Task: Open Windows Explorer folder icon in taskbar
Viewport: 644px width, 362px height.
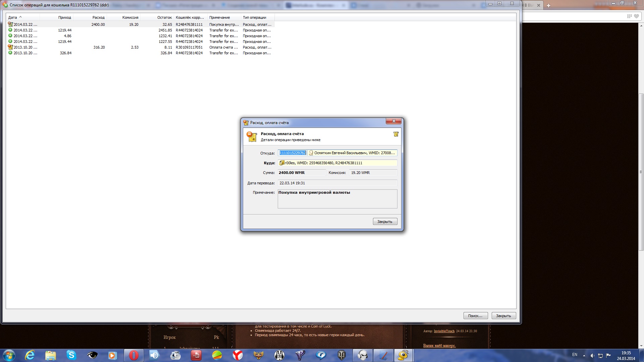Action: (51, 355)
